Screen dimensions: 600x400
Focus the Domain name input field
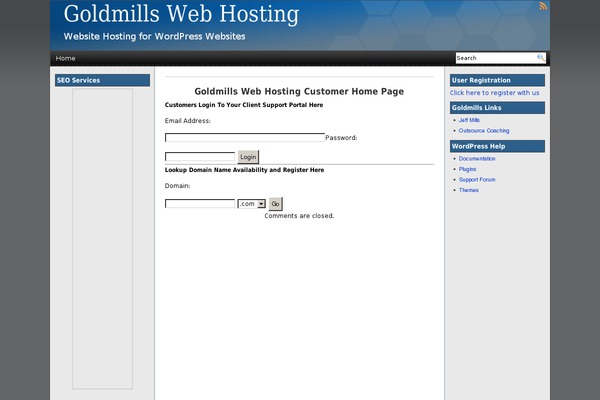click(200, 204)
